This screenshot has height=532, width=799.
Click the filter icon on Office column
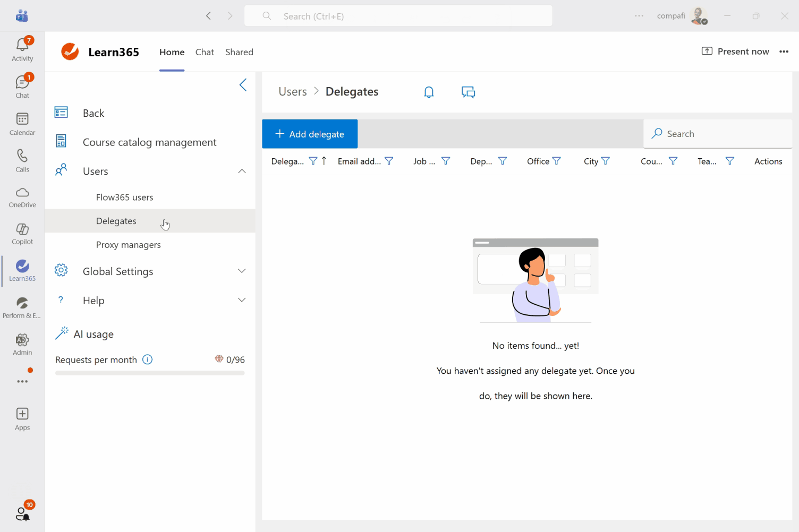pyautogui.click(x=556, y=161)
